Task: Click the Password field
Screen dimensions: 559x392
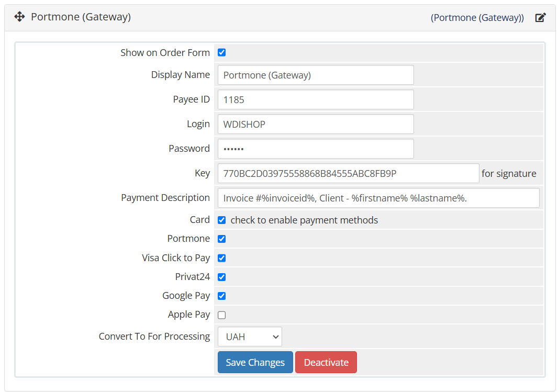Action: click(x=316, y=149)
